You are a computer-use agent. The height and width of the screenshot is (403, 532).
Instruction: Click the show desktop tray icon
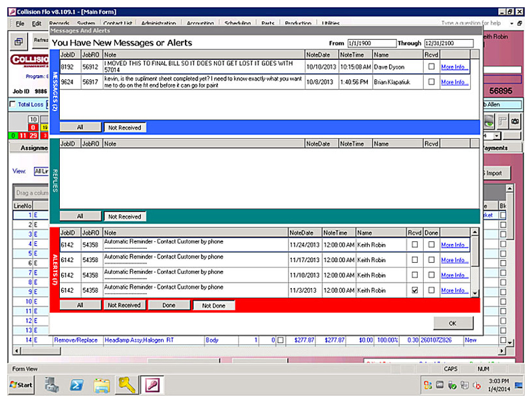[519, 385]
